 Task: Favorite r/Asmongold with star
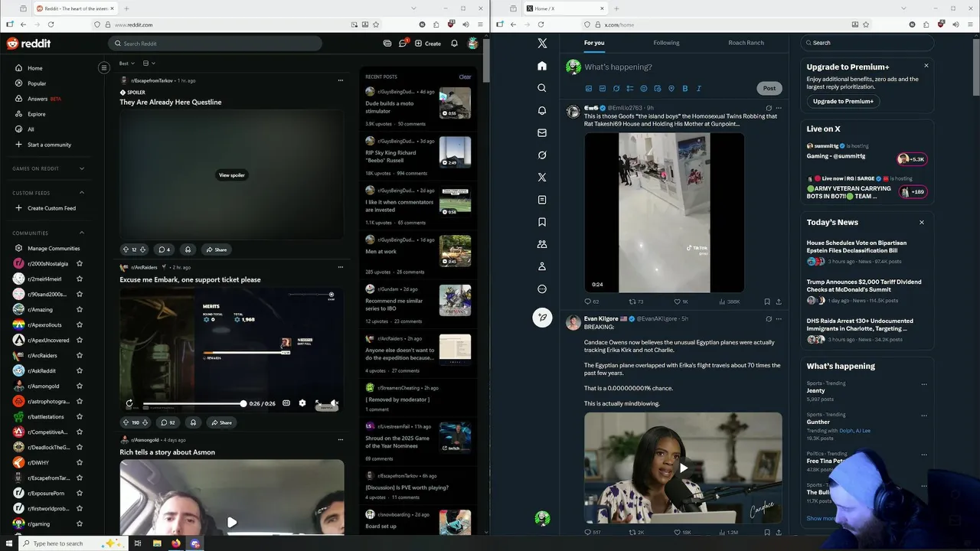[80, 386]
